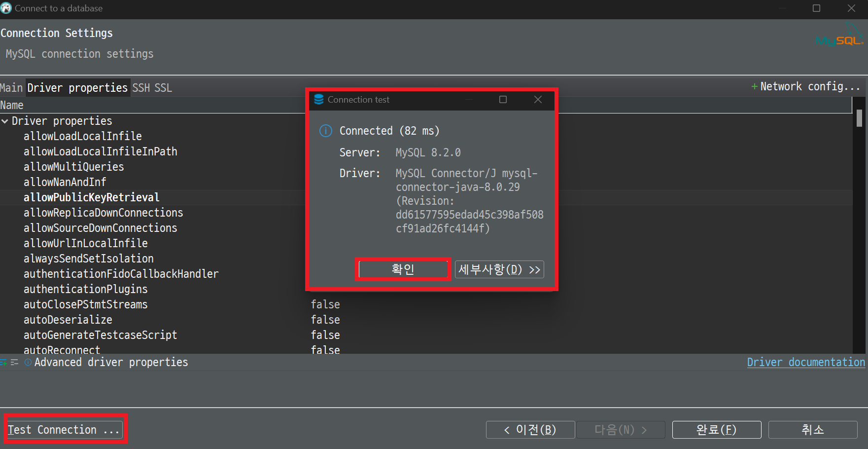Select the allowSourceDownConnections property

101,228
